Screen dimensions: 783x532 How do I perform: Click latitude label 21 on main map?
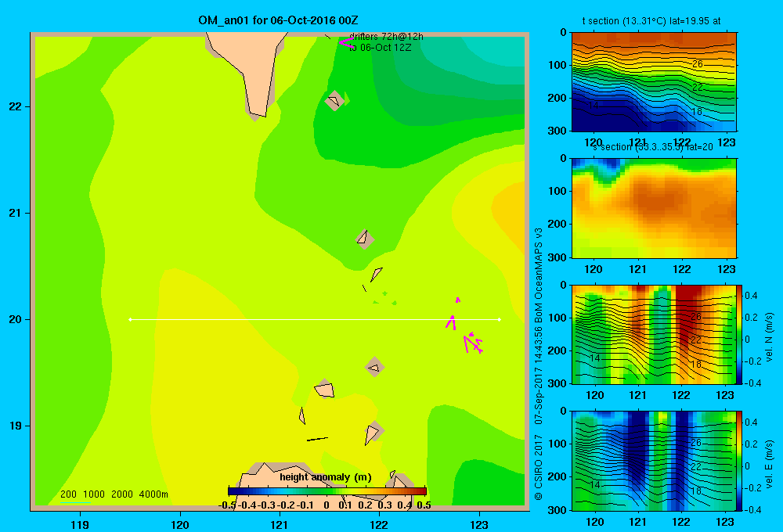click(16, 213)
